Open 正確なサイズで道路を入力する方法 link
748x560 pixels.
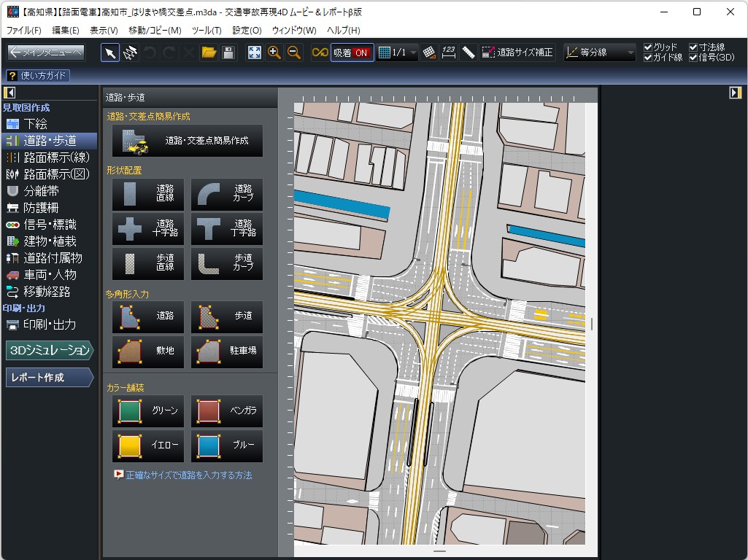[x=188, y=475]
